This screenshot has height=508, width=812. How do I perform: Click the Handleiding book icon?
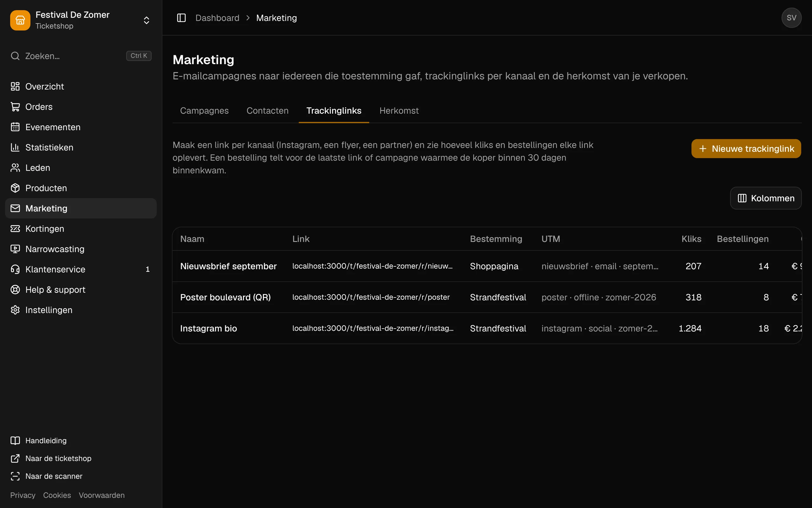coord(15,440)
